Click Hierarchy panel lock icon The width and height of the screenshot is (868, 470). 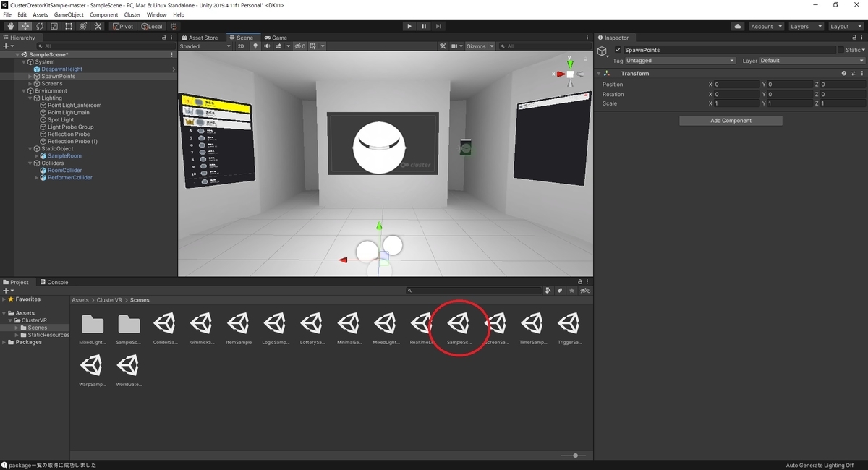(164, 38)
